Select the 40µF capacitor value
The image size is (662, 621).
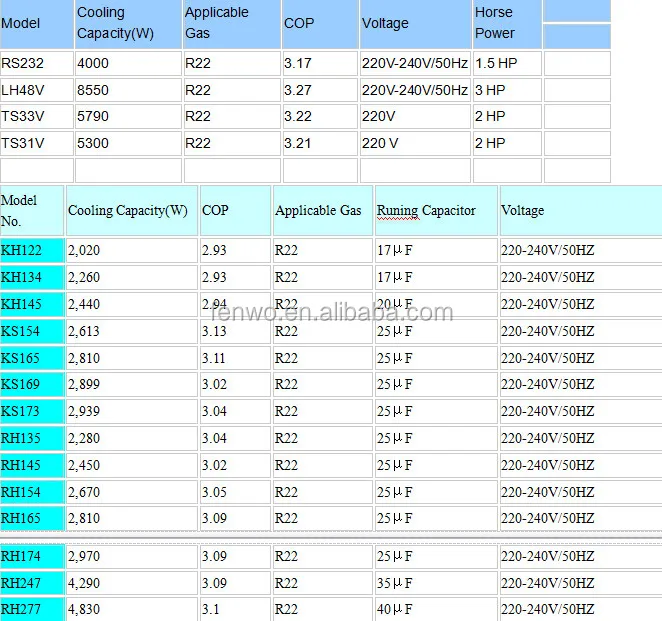pyautogui.click(x=394, y=609)
